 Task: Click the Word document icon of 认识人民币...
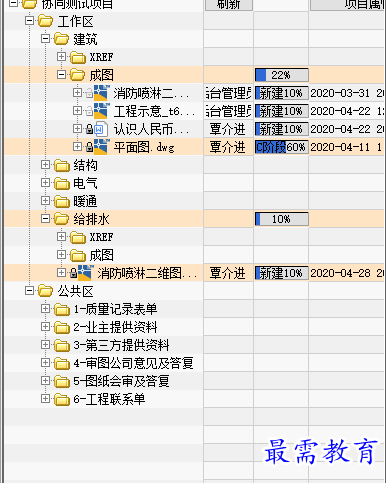click(x=101, y=129)
